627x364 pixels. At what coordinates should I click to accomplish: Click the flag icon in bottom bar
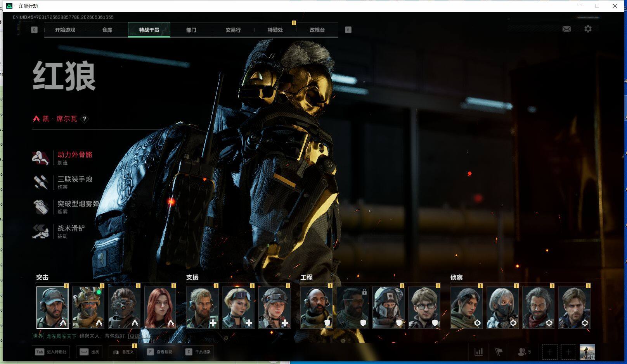click(499, 352)
